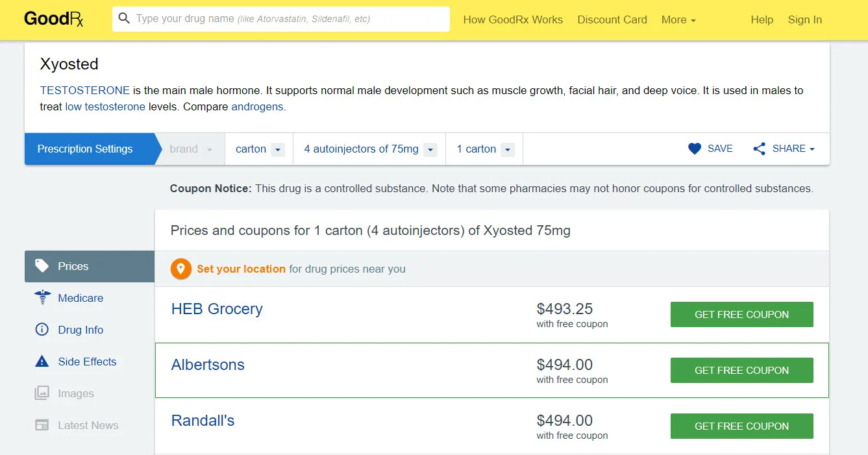Click the GoodRx logo

[x=54, y=19]
